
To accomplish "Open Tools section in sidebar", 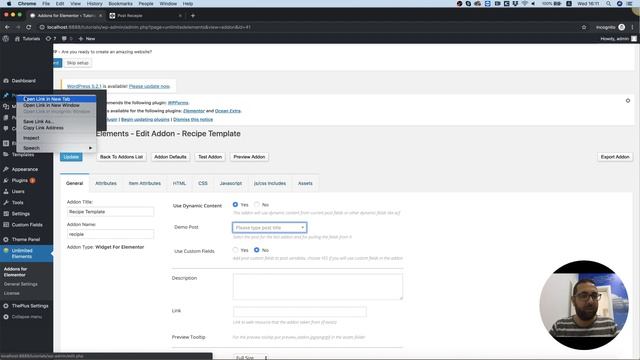I will tap(18, 202).
